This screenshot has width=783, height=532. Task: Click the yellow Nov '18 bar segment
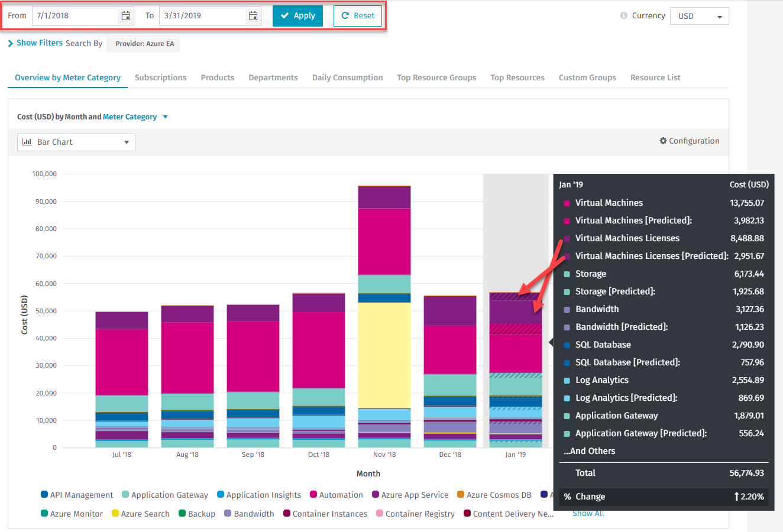(384, 355)
